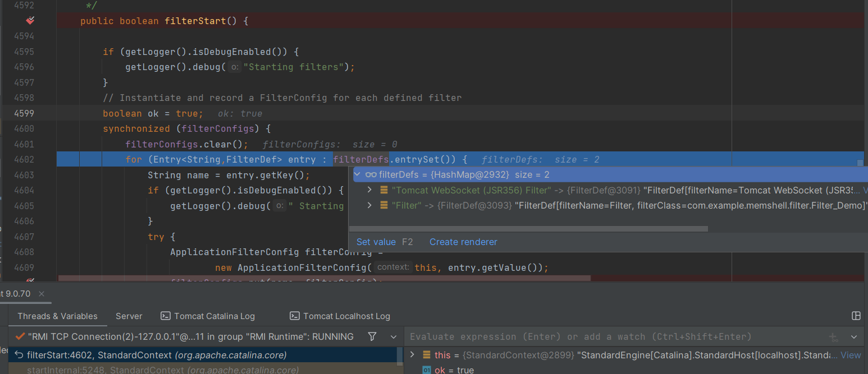Select the 'ok = true' variable row
This screenshot has height=374, width=868.
[634, 370]
